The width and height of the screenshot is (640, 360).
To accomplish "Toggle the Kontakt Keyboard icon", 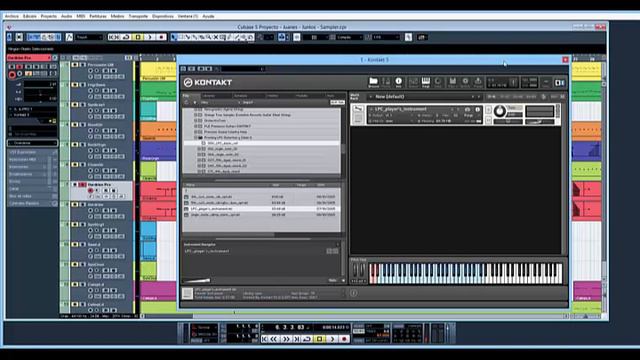I will [426, 82].
